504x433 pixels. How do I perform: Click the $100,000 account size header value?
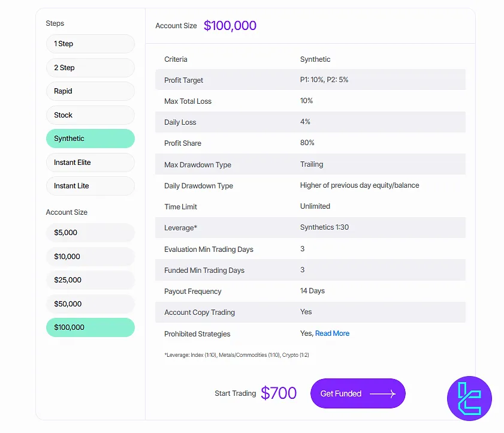click(230, 26)
